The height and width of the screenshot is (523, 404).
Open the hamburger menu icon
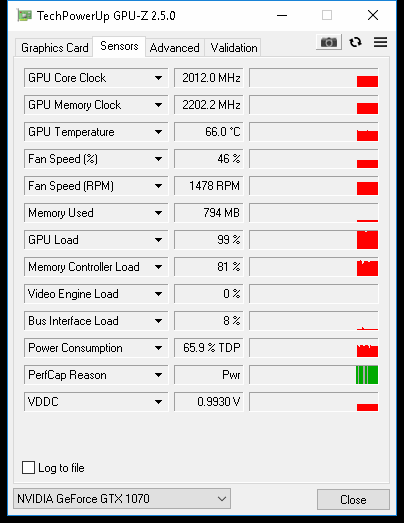point(380,42)
